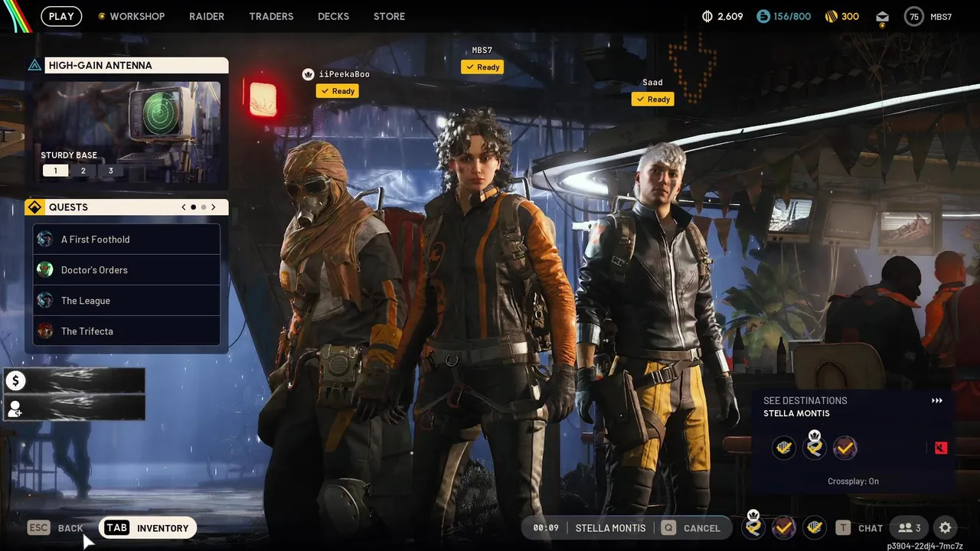Image resolution: width=980 pixels, height=551 pixels.
Task: Open the Store tab
Action: click(389, 16)
